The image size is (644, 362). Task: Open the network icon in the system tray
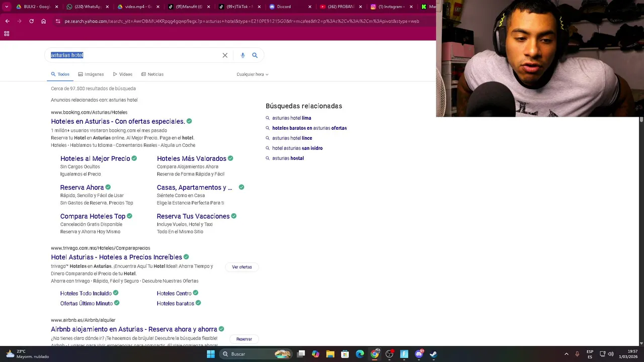pos(602,354)
